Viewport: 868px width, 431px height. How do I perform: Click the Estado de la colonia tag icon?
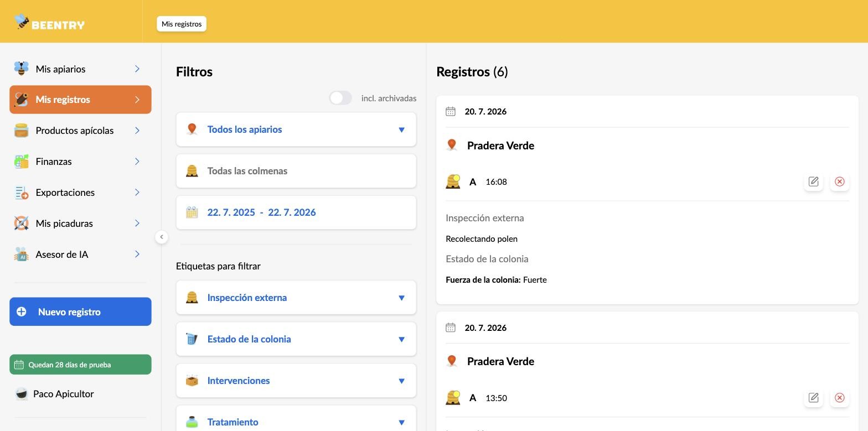192,339
